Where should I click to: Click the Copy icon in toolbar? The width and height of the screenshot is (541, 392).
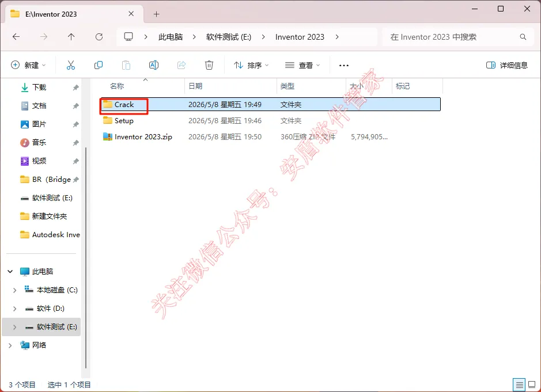coord(99,65)
